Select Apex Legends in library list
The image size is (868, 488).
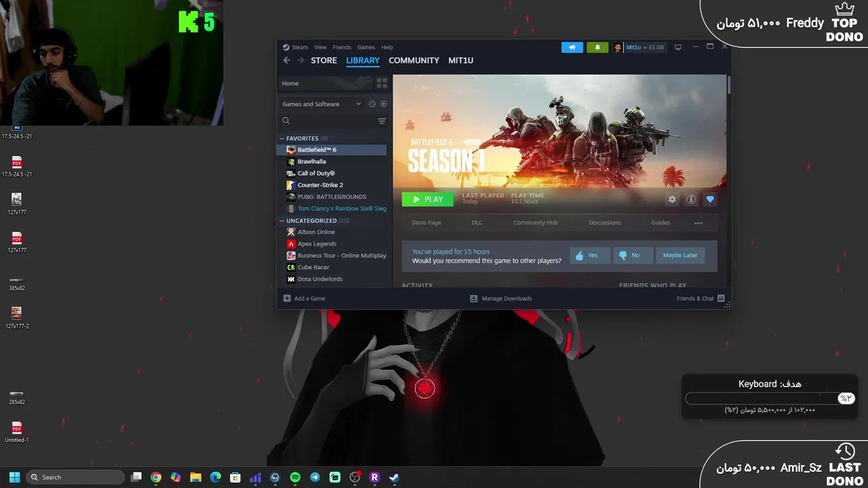click(x=332, y=244)
